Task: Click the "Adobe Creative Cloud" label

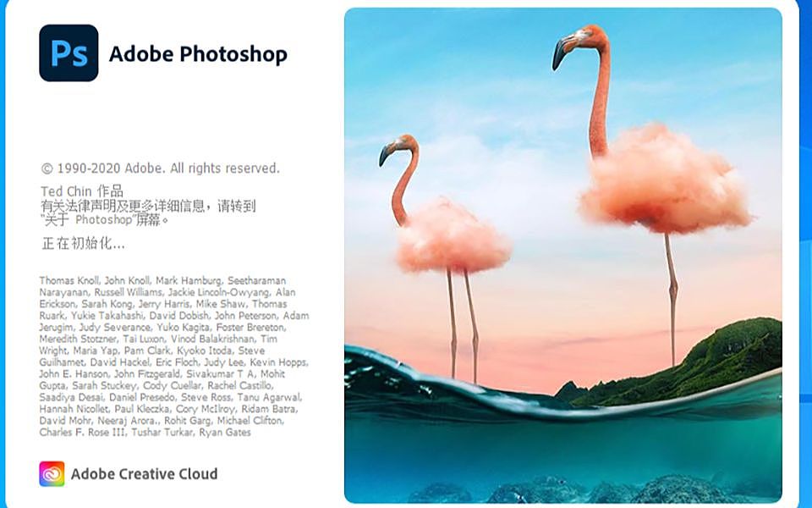Action: click(145, 474)
